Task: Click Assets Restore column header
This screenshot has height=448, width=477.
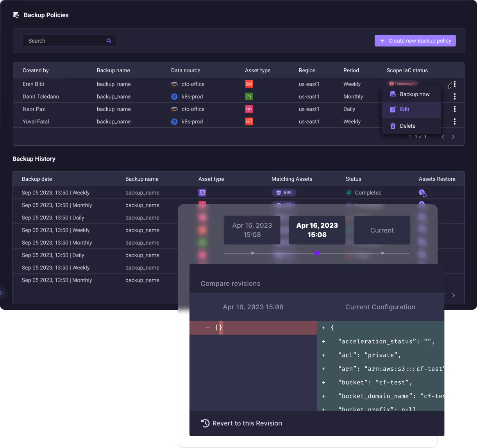Action: [437, 179]
